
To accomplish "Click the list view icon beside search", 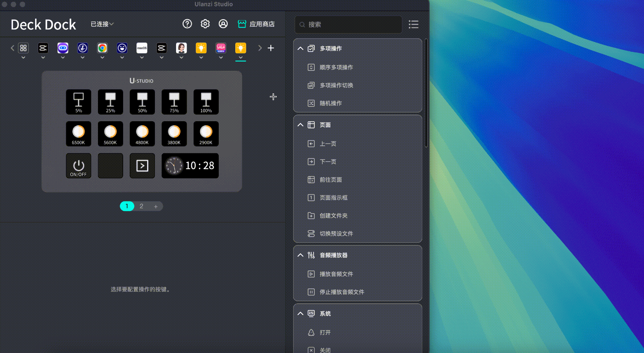I will (x=413, y=24).
